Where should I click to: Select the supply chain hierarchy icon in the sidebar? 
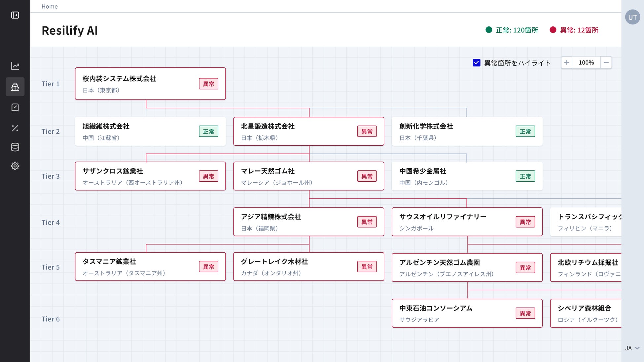[x=15, y=87]
